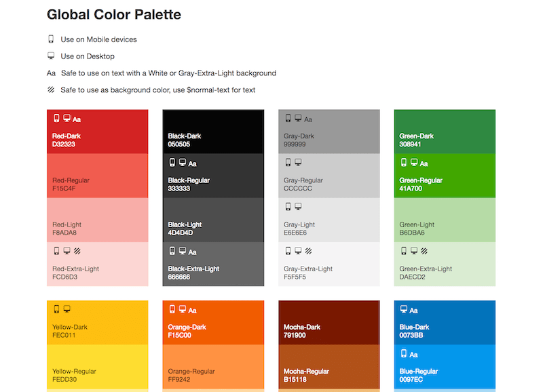Screen dimensions: 543x392
Task: Click the desktop icon on Green-Regular swatch
Action: (x=413, y=163)
